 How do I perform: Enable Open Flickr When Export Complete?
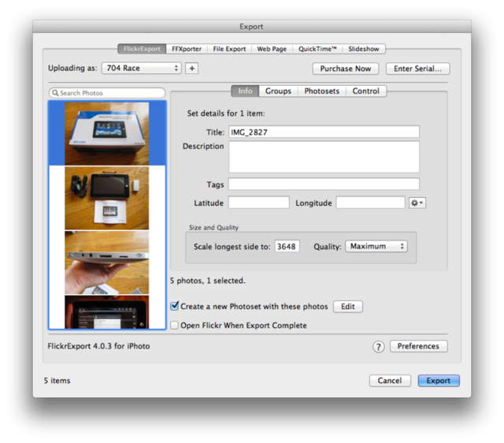175,326
